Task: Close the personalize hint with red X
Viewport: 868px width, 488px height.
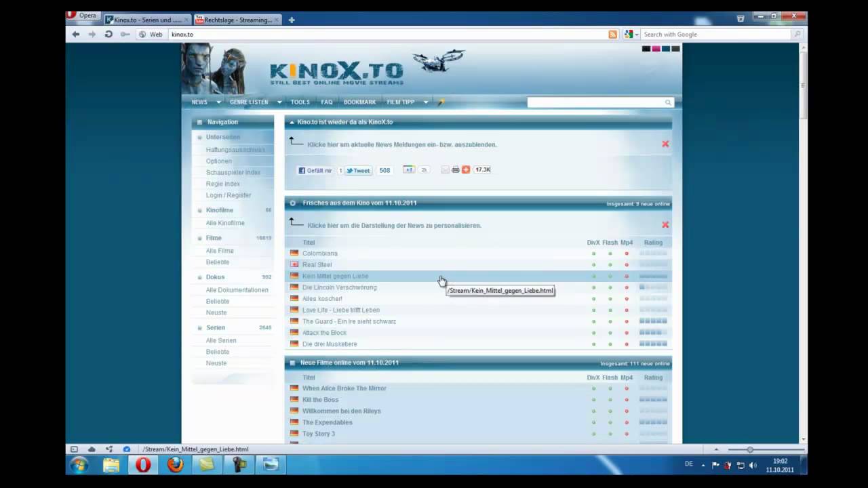Action: pos(665,224)
